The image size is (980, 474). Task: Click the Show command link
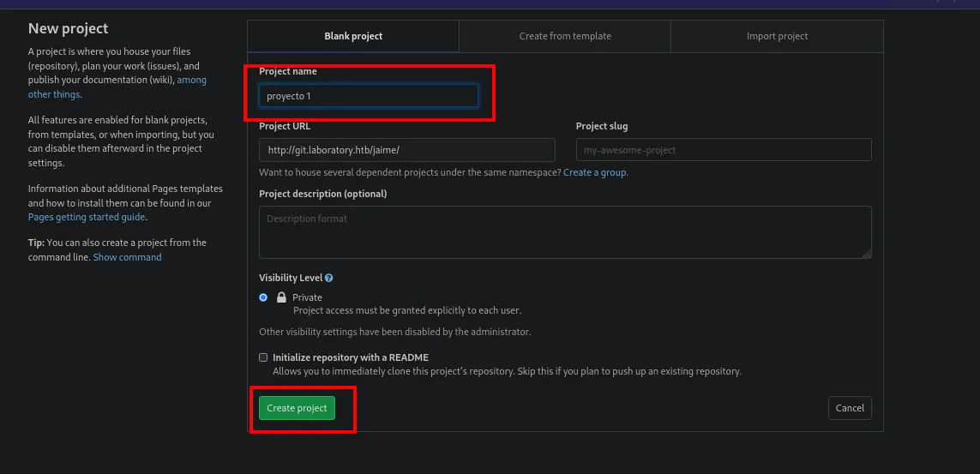(x=128, y=257)
